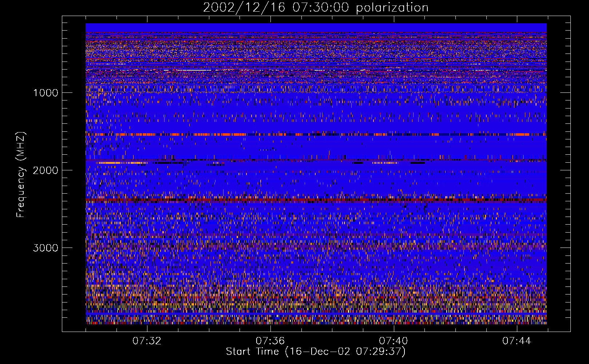Select the 2000 frequency tick label
The width and height of the screenshot is (589, 364).
[46, 170]
